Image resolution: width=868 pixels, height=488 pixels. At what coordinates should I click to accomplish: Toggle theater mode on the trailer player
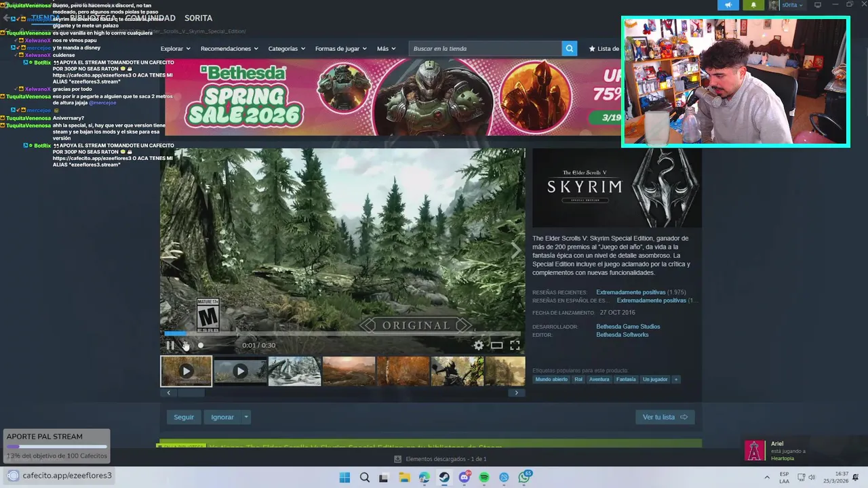[497, 345]
